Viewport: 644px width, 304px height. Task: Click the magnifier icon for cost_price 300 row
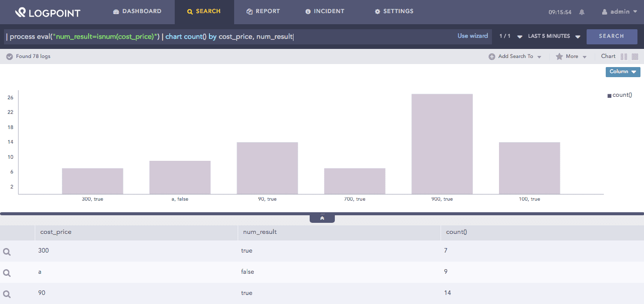[x=7, y=252]
